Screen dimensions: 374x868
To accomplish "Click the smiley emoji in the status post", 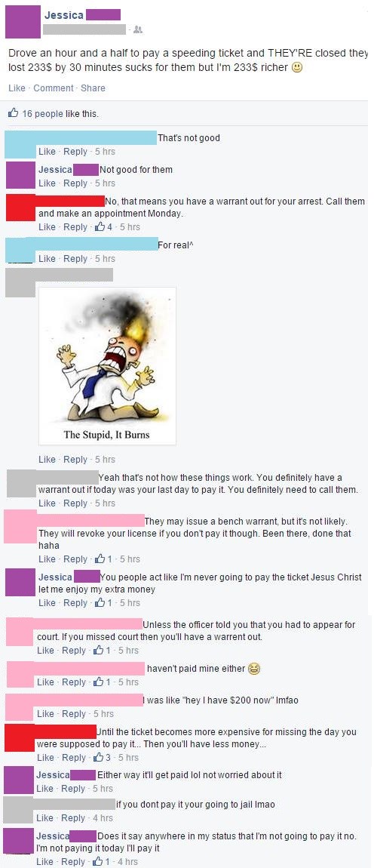I will coord(297,68).
